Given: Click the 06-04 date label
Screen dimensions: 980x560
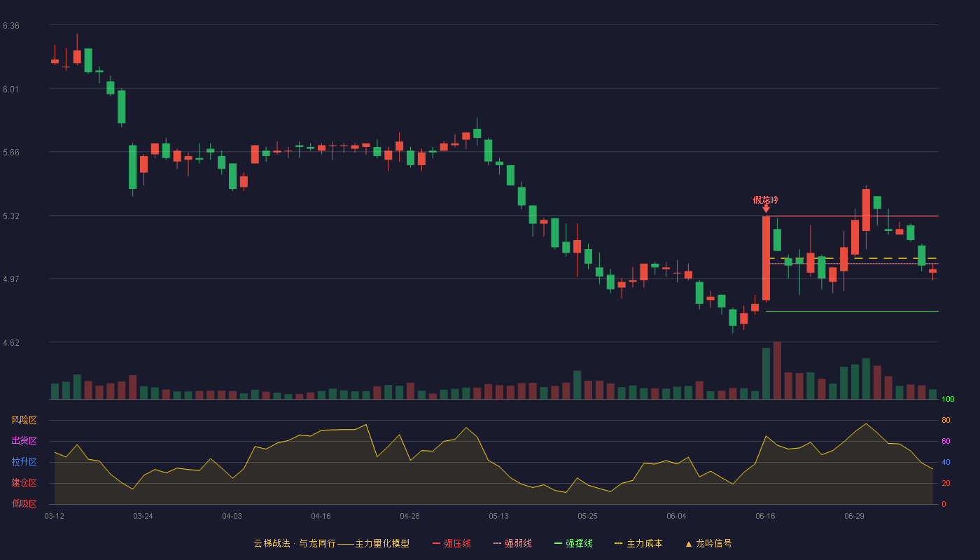Looking at the screenshot, I should (x=676, y=516).
